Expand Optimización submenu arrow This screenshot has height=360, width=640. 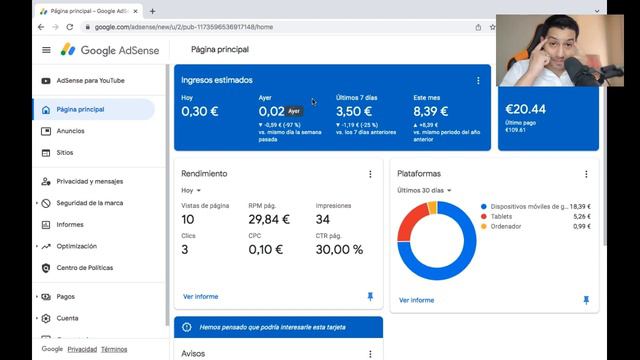[x=37, y=246]
